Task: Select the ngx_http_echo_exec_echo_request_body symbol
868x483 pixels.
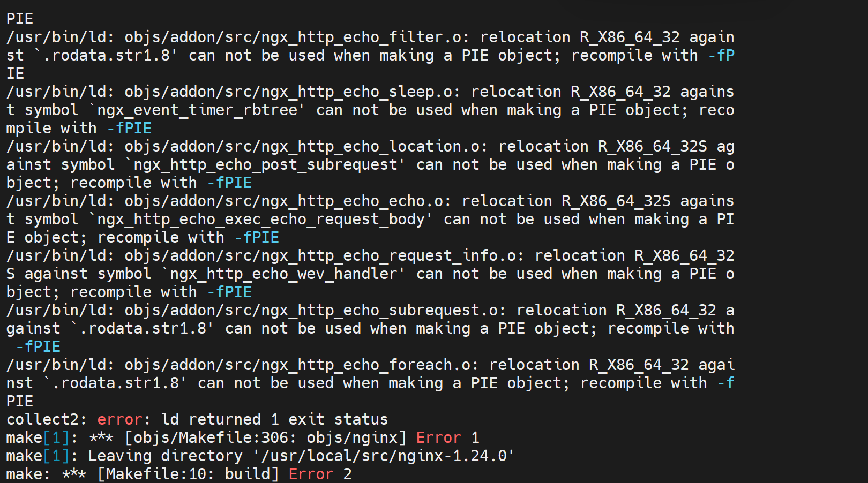Action: click(261, 219)
